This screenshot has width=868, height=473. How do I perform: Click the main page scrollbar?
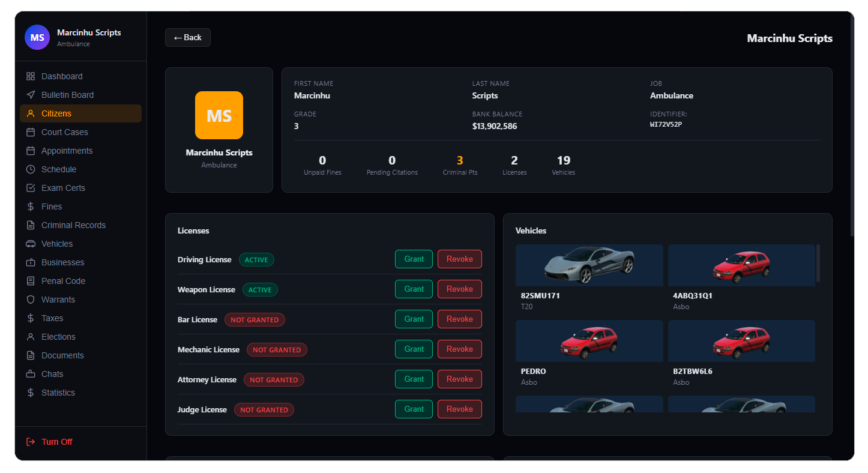pos(852,125)
